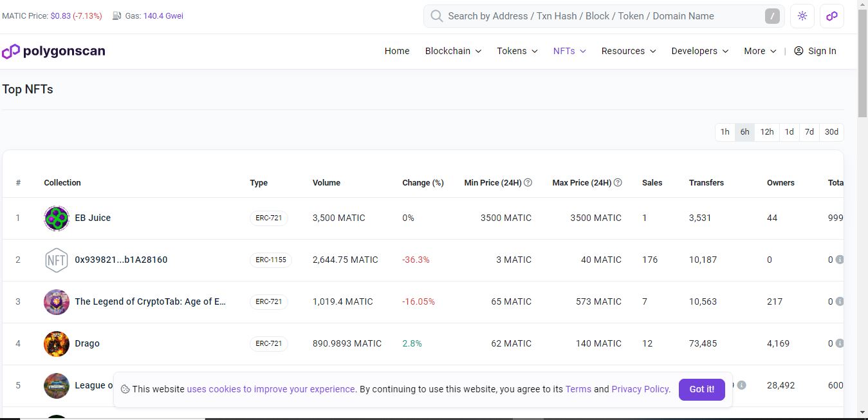Click the Min Price (24H) help icon
The height and width of the screenshot is (420, 868).
click(x=528, y=183)
